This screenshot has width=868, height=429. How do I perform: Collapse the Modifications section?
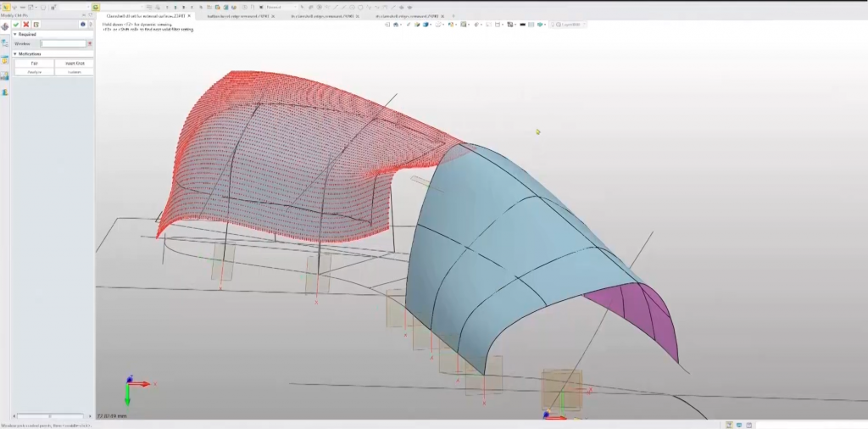click(x=15, y=53)
